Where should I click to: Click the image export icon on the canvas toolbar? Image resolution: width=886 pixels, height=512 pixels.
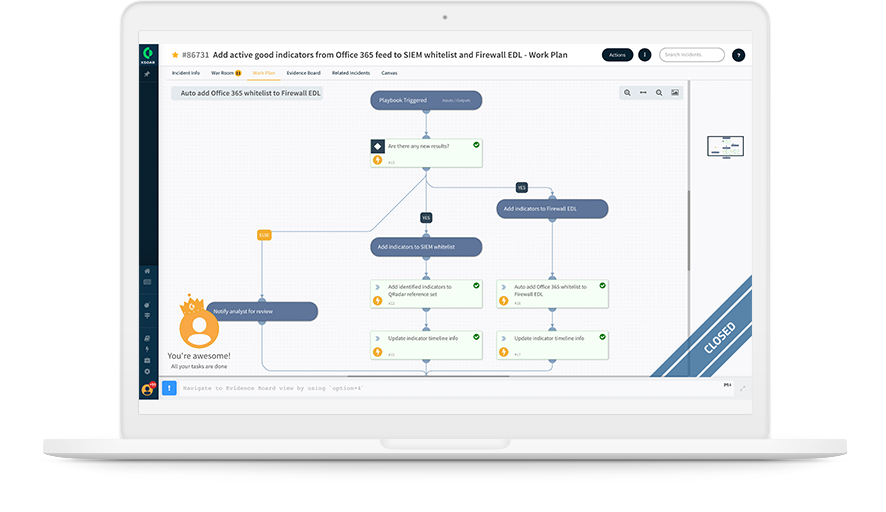pyautogui.click(x=675, y=93)
